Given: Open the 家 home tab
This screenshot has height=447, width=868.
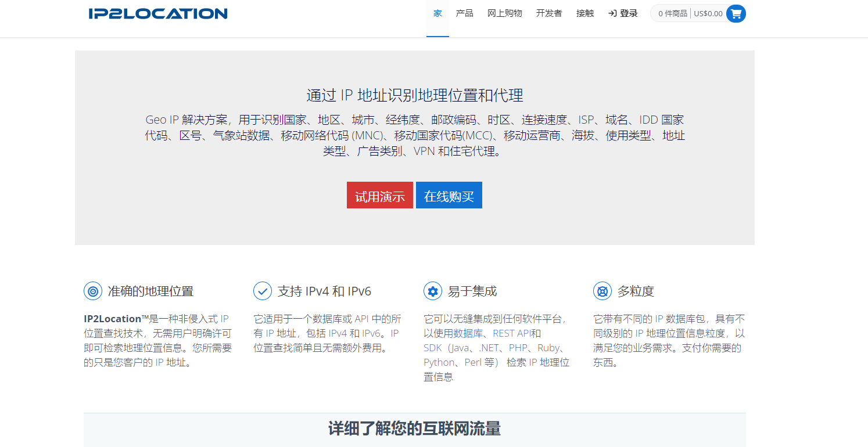Looking at the screenshot, I should tap(437, 13).
